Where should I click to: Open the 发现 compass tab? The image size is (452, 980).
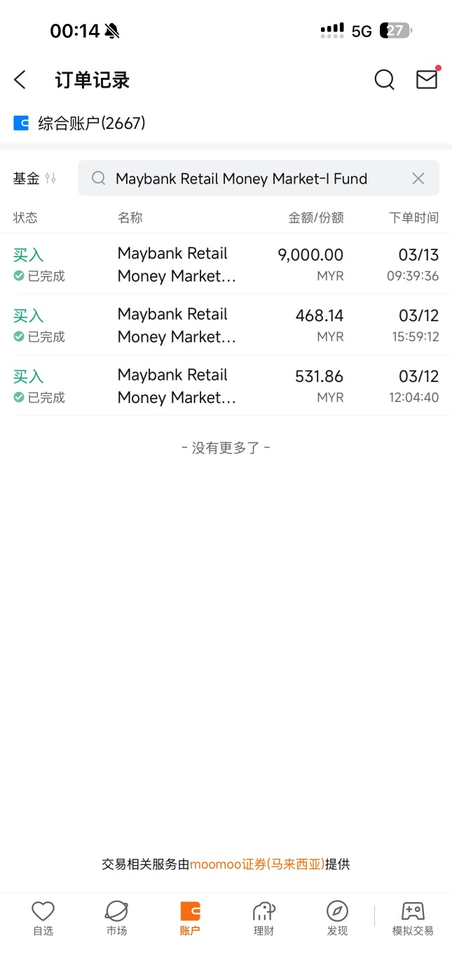[337, 919]
